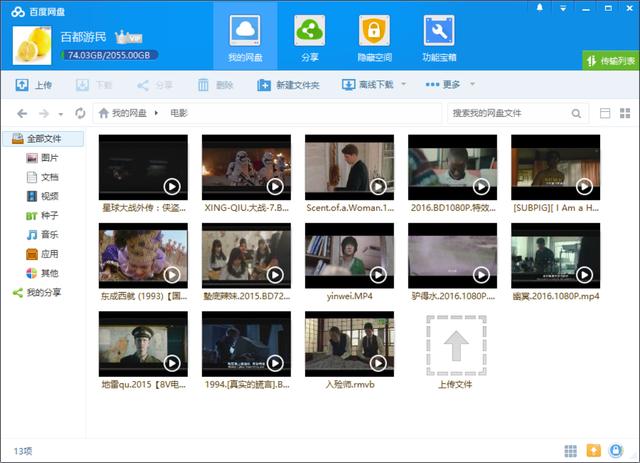The width and height of the screenshot is (640, 463).
Task: Click the grid icon in status bar
Action: coord(570,451)
